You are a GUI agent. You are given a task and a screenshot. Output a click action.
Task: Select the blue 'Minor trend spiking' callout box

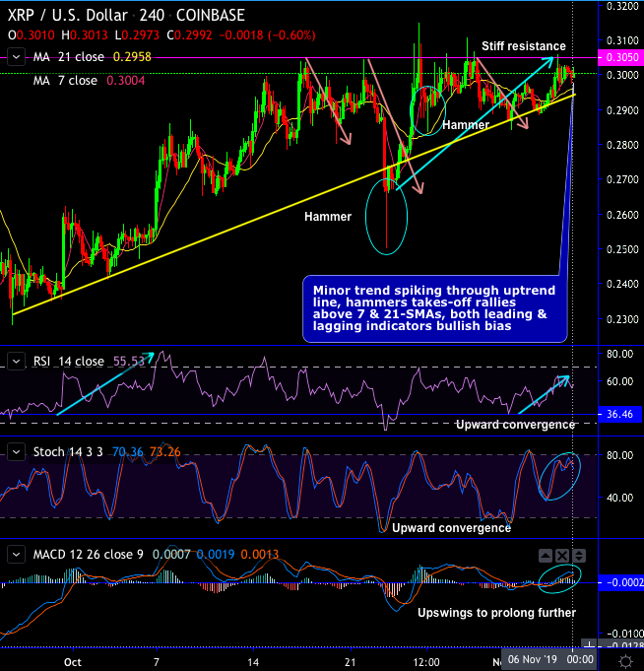(x=434, y=308)
